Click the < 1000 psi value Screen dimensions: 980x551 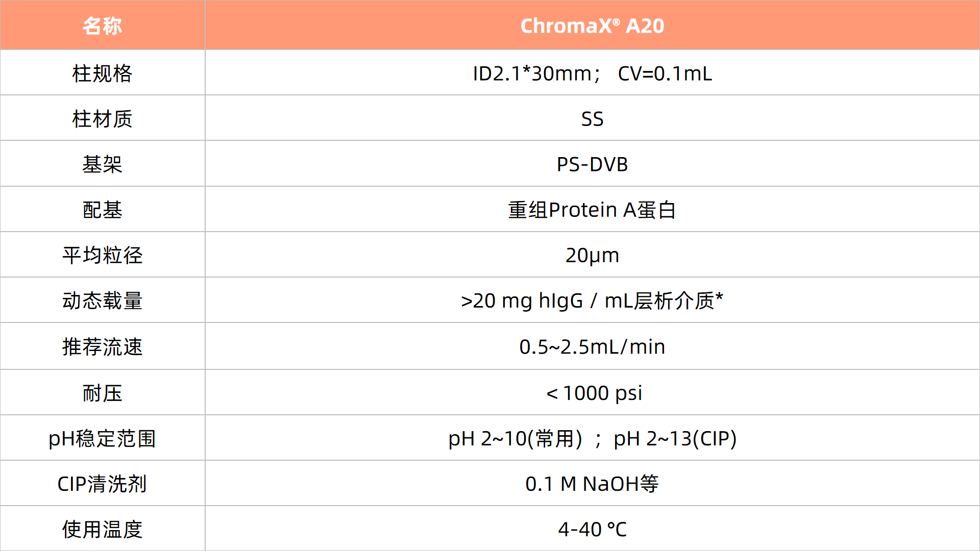click(x=594, y=393)
